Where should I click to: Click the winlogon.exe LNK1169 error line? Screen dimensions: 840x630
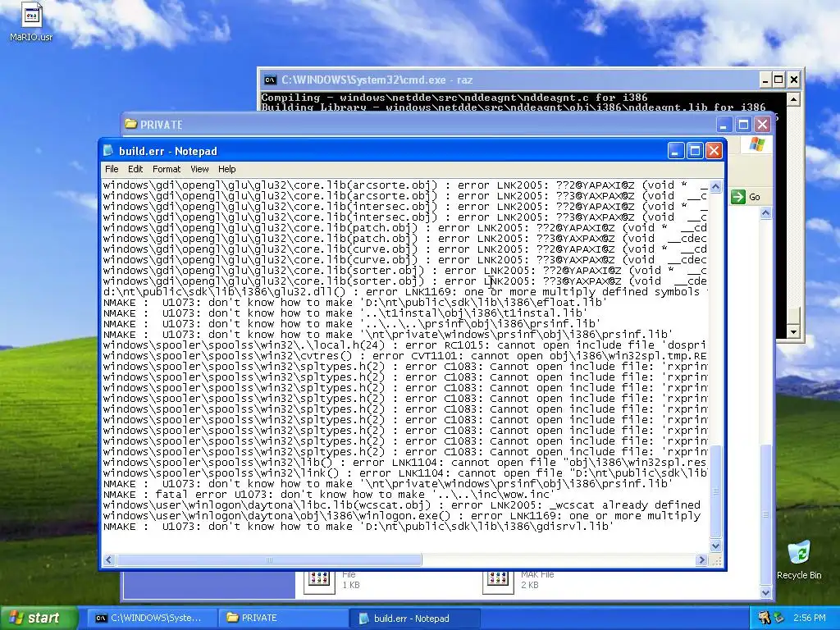pos(402,516)
